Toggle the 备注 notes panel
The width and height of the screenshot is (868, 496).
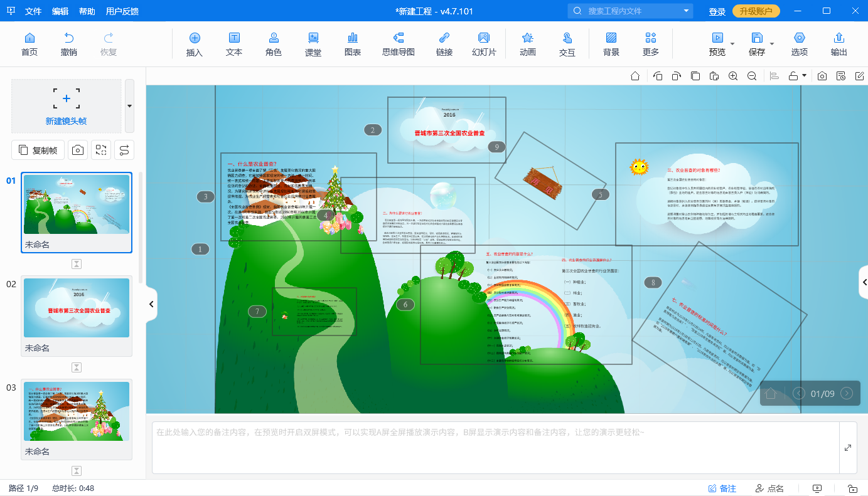pos(722,488)
